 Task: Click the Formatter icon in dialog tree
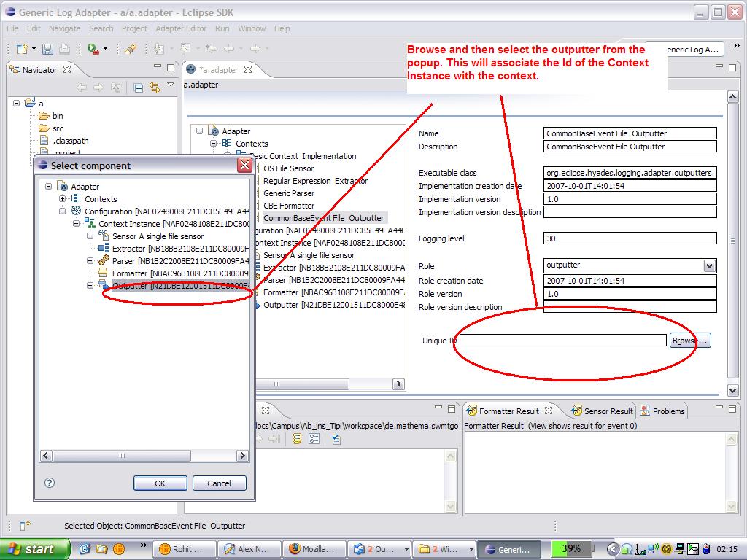point(104,273)
